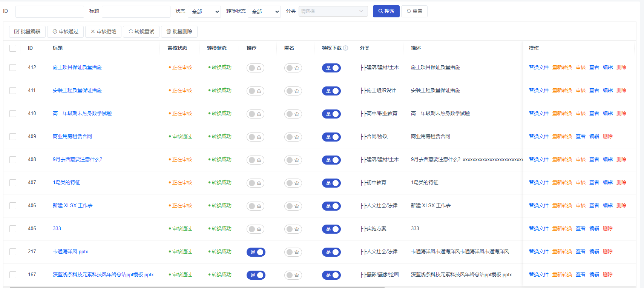644x288 pixels.
Task: Click the 重置 reset button
Action: pyautogui.click(x=414, y=11)
